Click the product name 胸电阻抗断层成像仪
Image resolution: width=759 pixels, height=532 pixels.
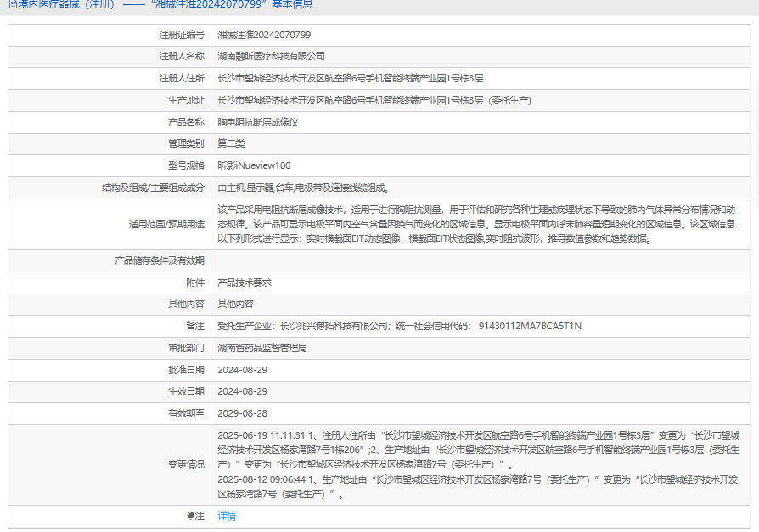pyautogui.click(x=257, y=122)
